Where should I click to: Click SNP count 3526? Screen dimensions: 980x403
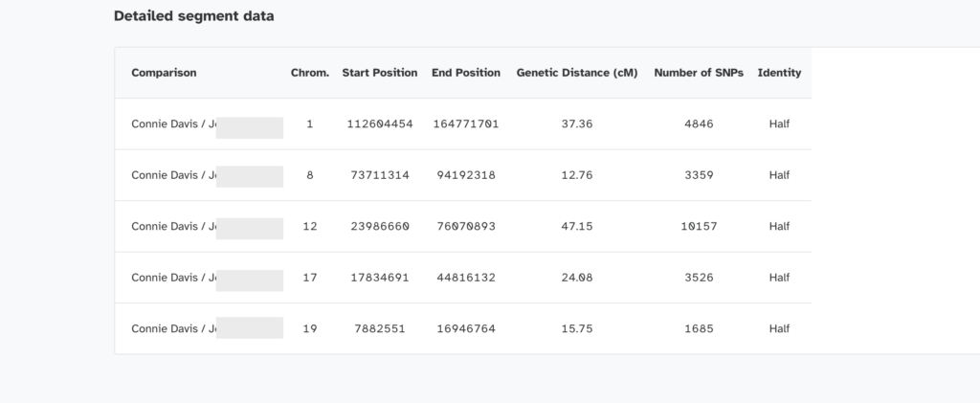tap(699, 278)
